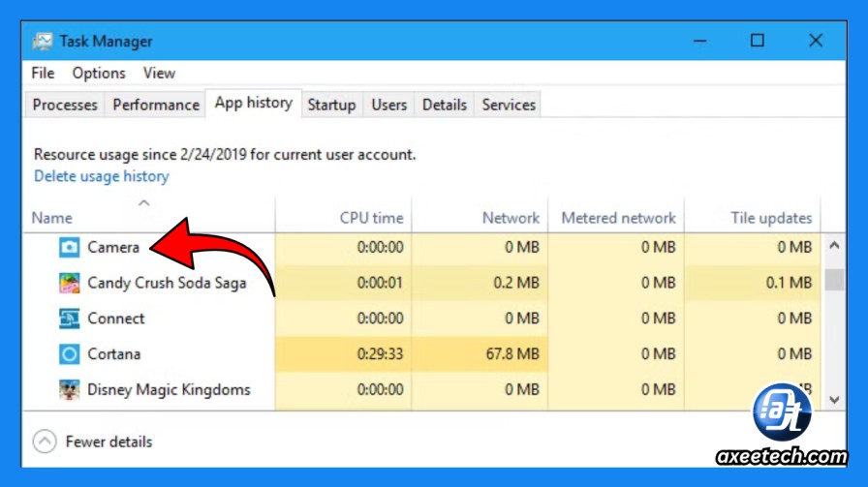Maximize the Task Manager window
Screen dimensions: 868x487
coord(758,41)
